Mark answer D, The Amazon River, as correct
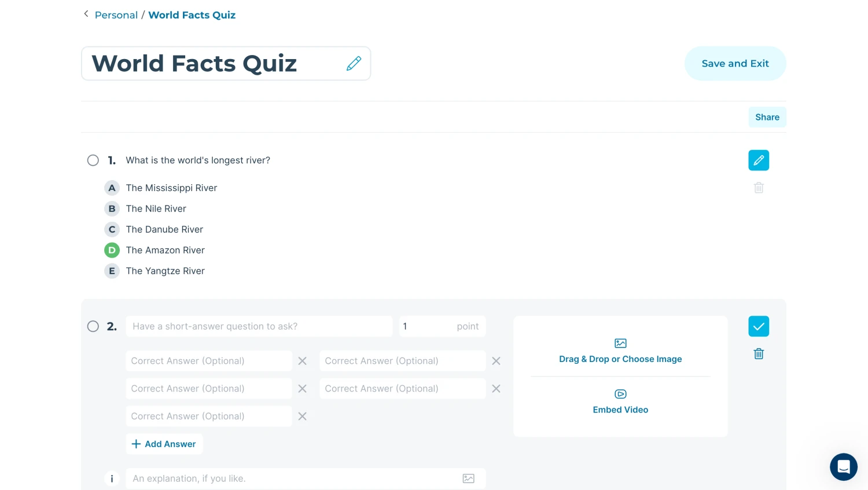868x490 pixels. [x=112, y=250]
